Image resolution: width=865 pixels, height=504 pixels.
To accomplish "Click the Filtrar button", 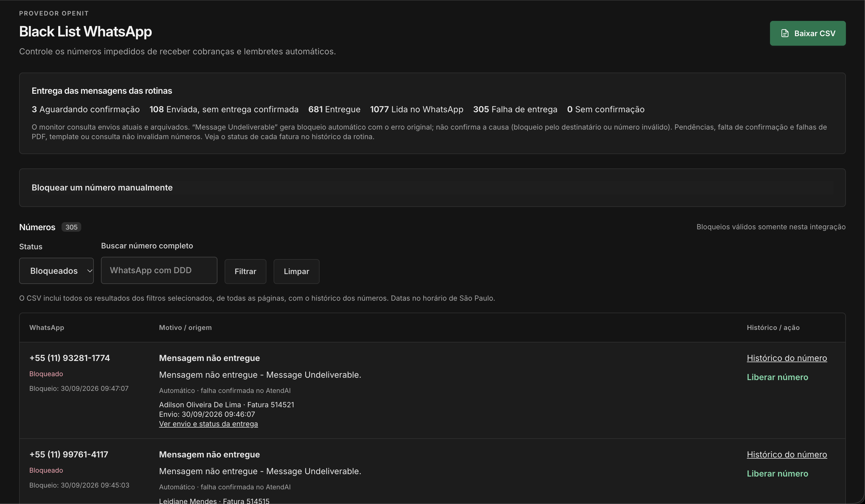I will (246, 271).
